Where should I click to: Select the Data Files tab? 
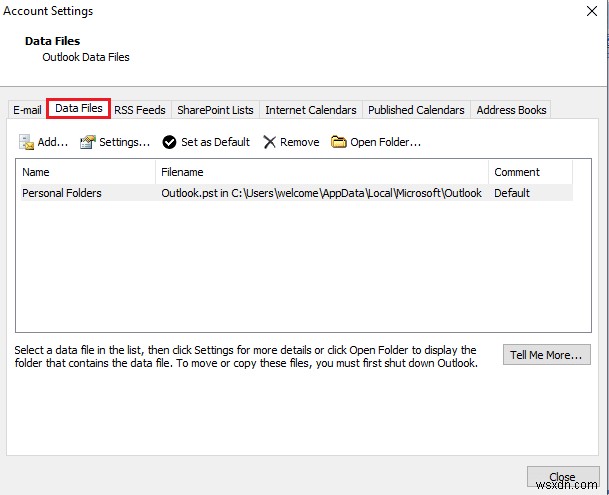(78, 108)
